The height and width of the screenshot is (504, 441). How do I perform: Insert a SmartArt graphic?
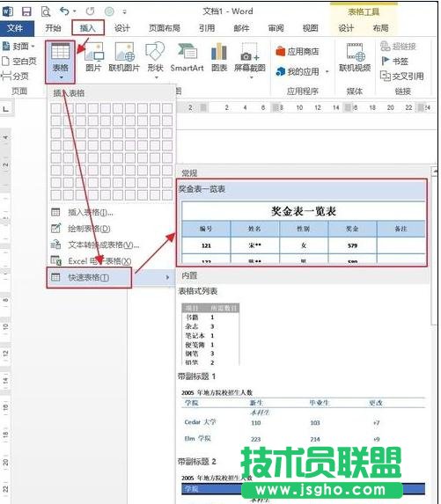(x=187, y=57)
